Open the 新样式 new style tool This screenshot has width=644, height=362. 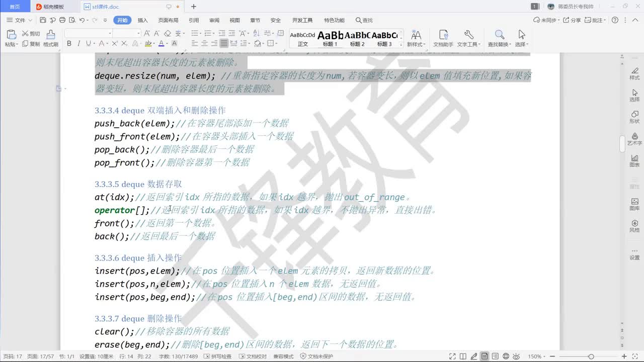[416, 38]
